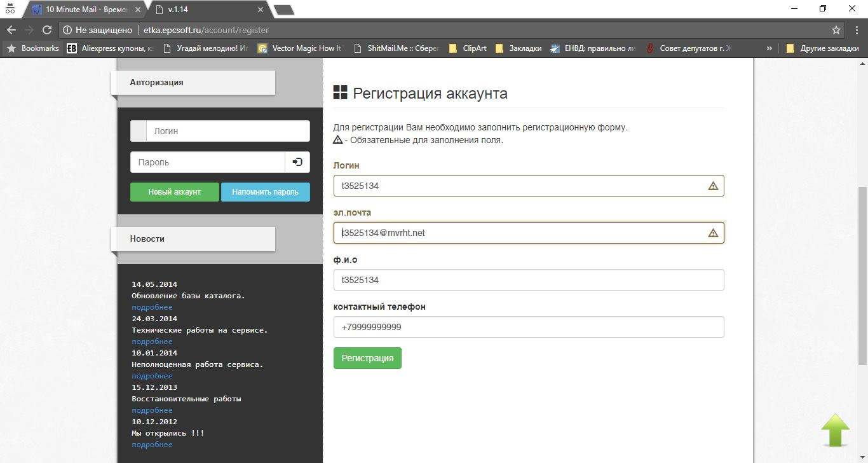The width and height of the screenshot is (868, 463).
Task: Click the эл.почта email field
Action: (529, 233)
